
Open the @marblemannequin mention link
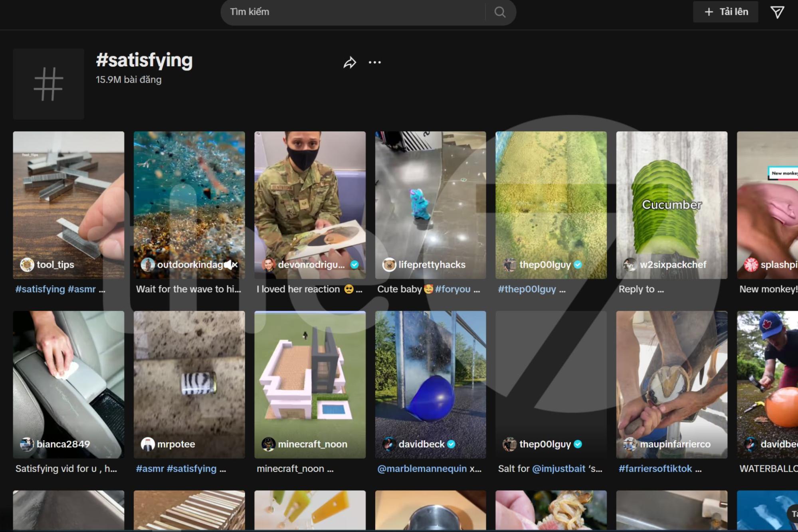click(x=422, y=469)
